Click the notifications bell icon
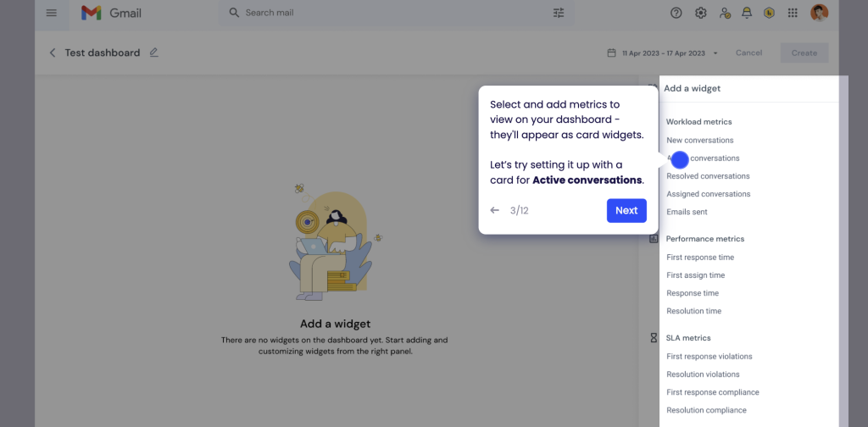Screen dimensions: 868x427 tap(747, 13)
